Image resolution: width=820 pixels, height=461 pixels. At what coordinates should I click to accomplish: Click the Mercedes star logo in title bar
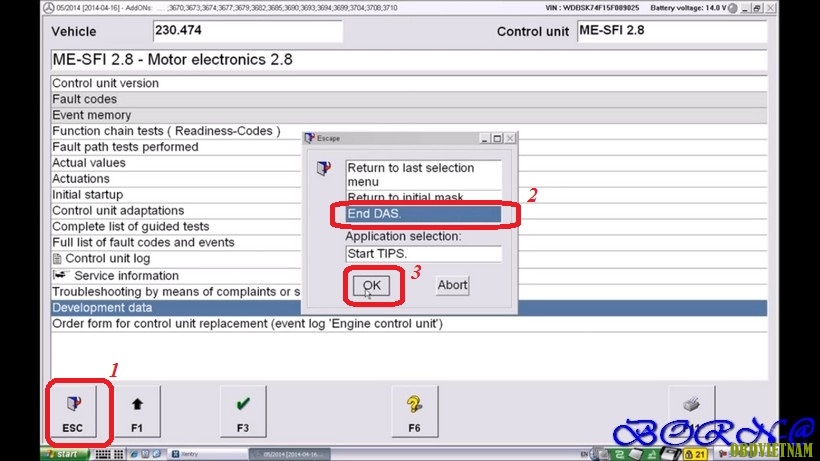[49, 8]
